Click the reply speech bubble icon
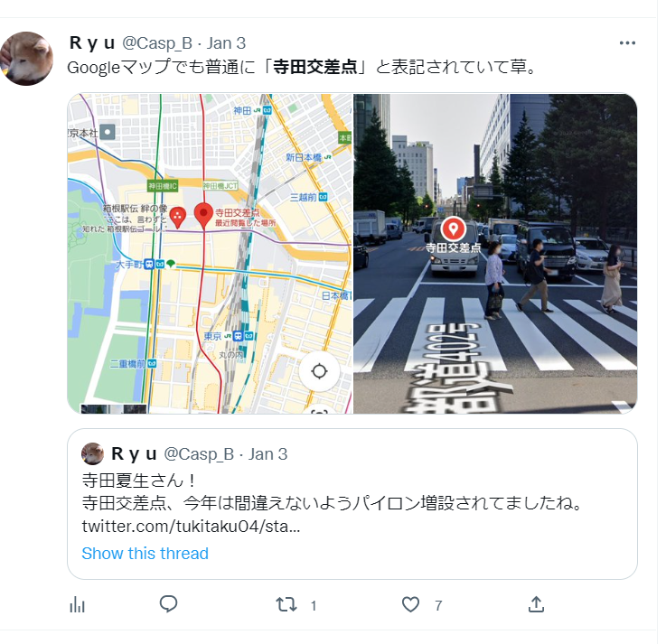Image resolution: width=666 pixels, height=644 pixels. 168,604
